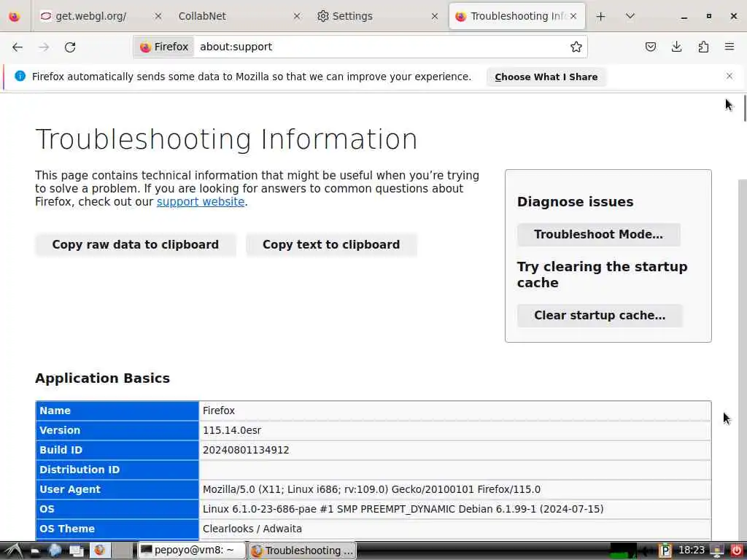Screen dimensions: 747x560
Task: Open the taskbar start menu icon
Action: point(13,551)
